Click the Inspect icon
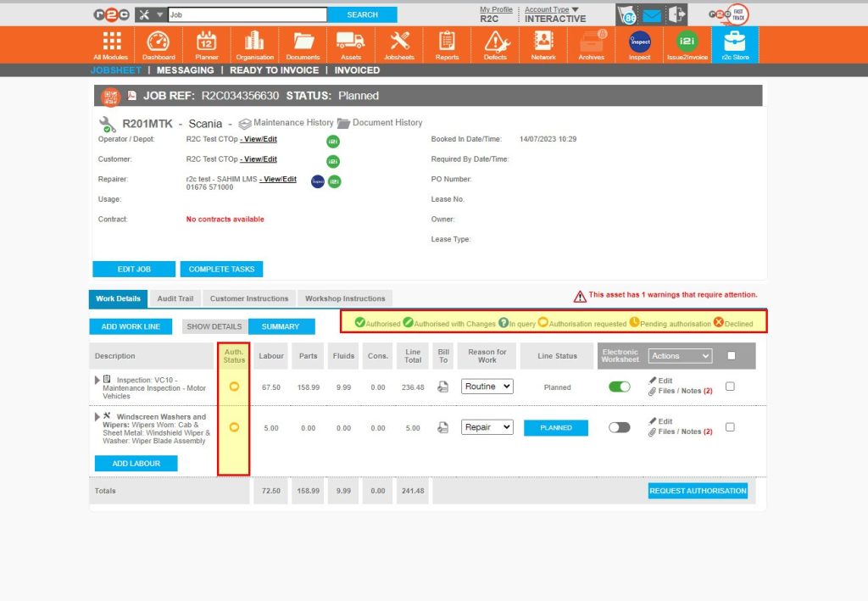868x601 pixels. point(639,44)
